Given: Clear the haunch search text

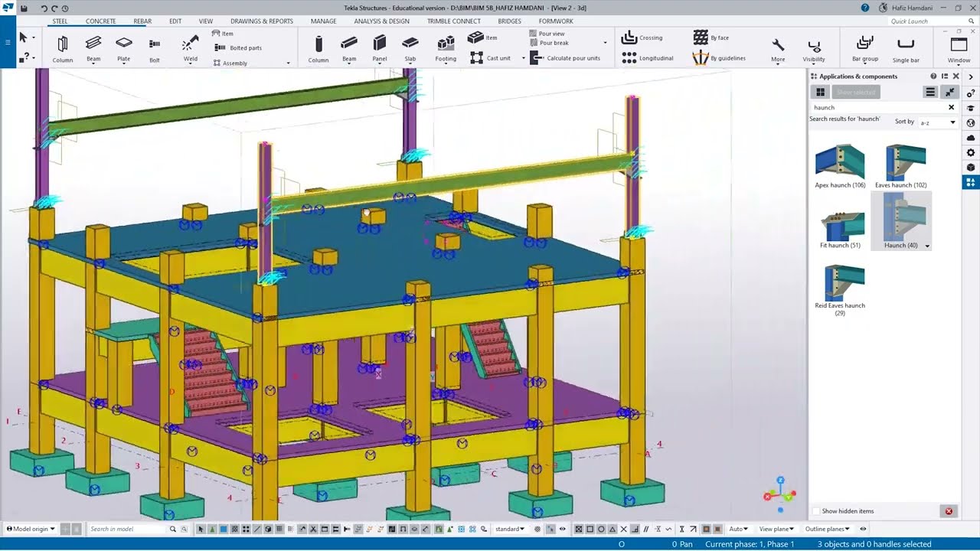Looking at the screenshot, I should click(952, 107).
